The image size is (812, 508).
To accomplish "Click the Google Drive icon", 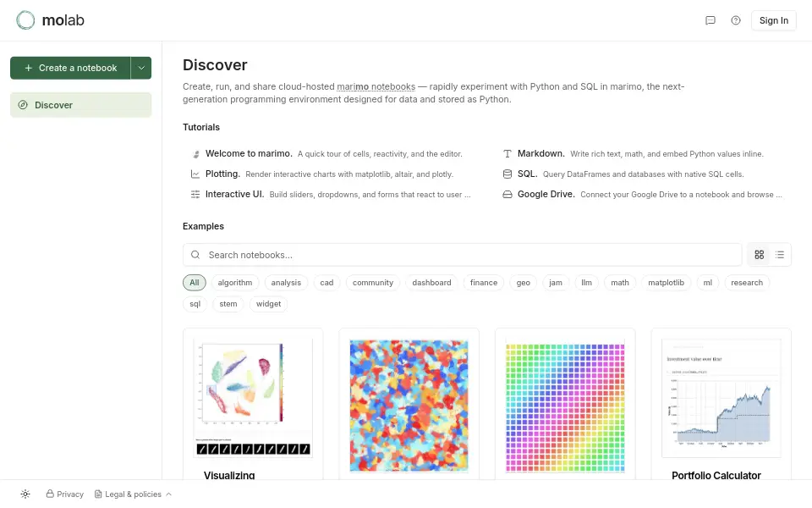I will (507, 195).
